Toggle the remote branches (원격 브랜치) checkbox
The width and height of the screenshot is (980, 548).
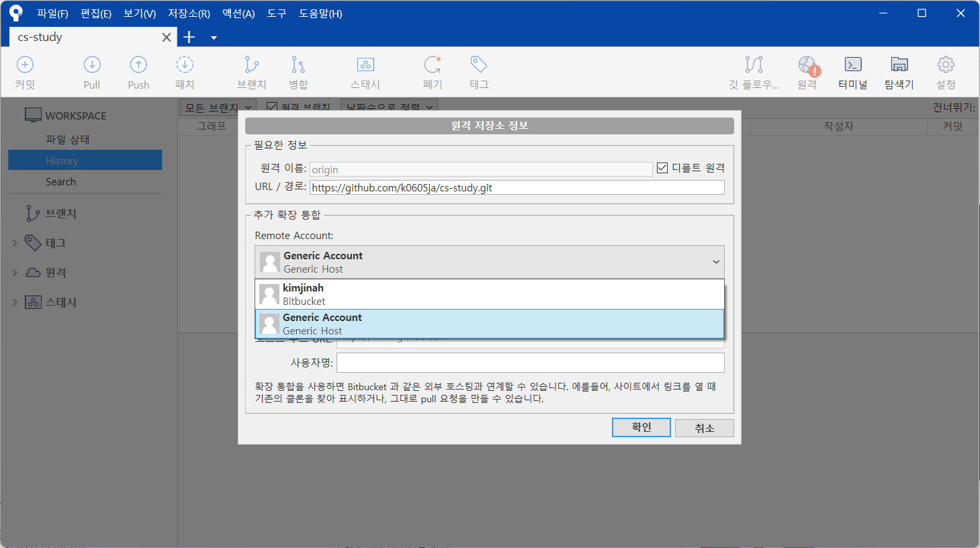[272, 107]
